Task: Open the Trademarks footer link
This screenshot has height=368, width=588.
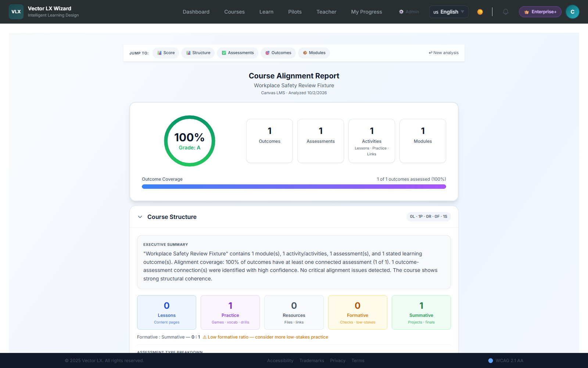Action: [312, 361]
